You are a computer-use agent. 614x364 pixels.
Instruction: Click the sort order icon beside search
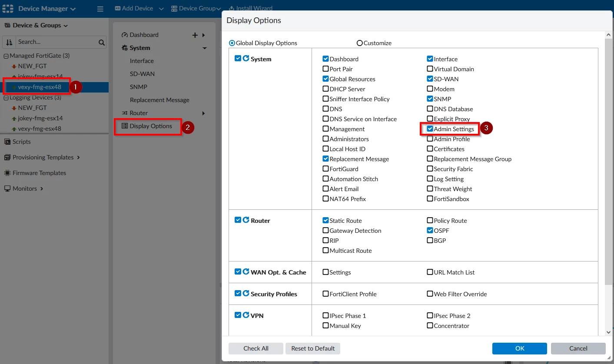pos(9,42)
